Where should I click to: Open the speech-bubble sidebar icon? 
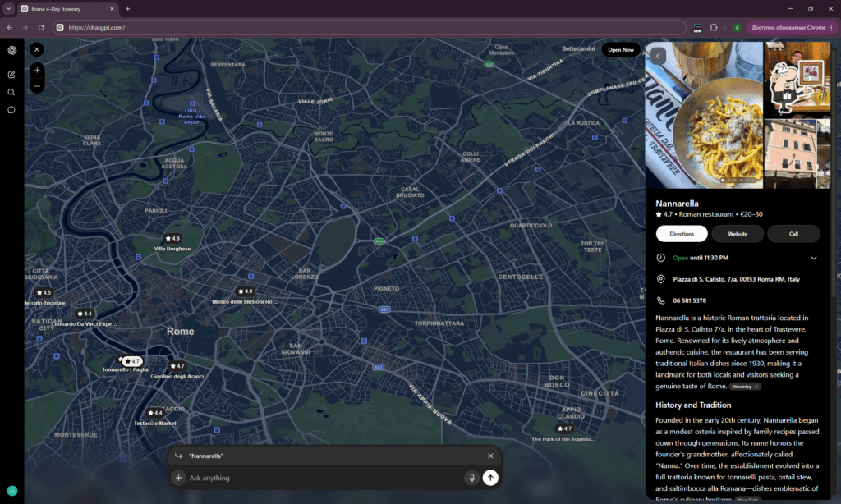(11, 110)
